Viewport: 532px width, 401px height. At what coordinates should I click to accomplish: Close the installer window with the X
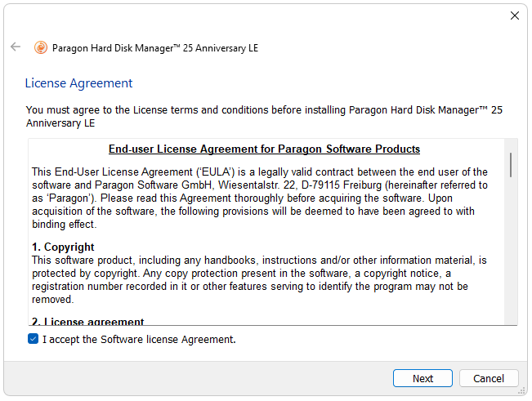(x=515, y=16)
